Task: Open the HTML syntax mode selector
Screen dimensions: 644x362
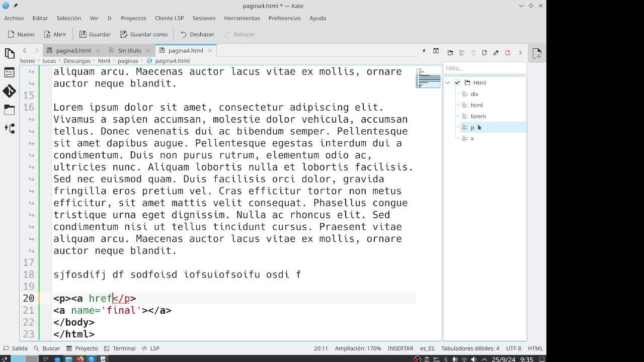Action: click(x=535, y=348)
